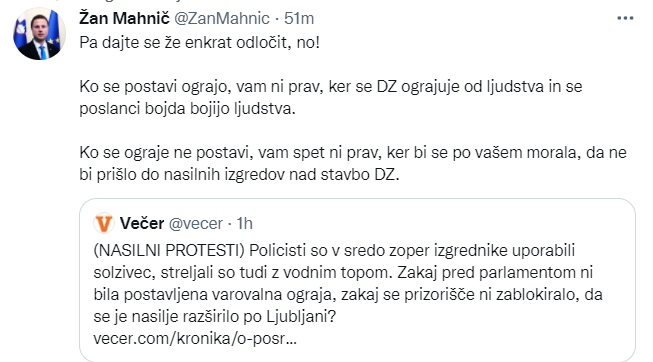
Task: Open the @vecer handle link
Action: tap(196, 224)
